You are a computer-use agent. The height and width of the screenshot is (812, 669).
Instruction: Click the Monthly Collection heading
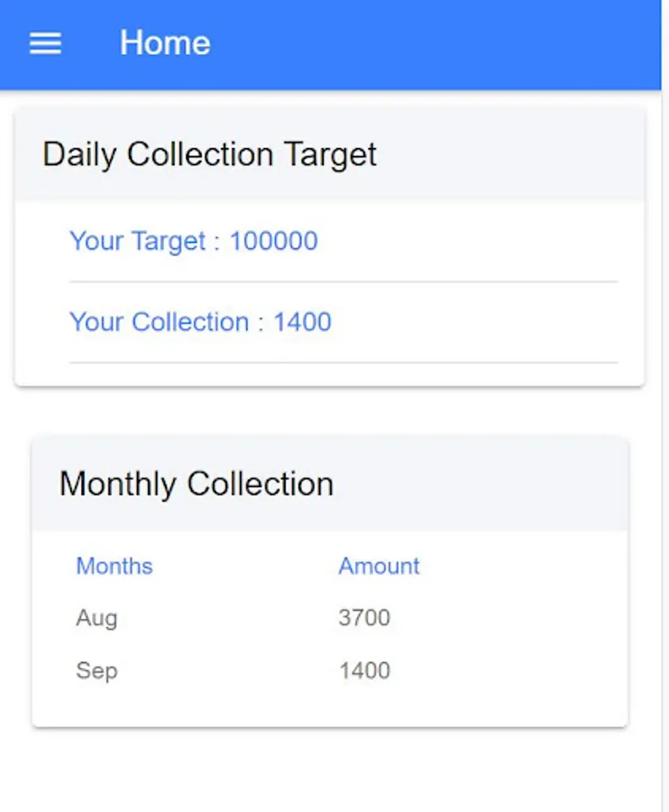click(x=197, y=484)
